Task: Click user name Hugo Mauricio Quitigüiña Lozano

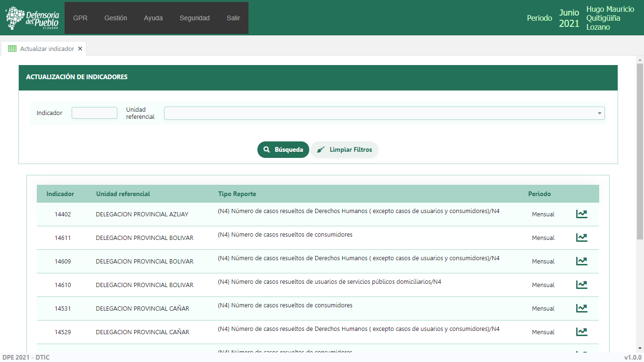Action: click(610, 18)
